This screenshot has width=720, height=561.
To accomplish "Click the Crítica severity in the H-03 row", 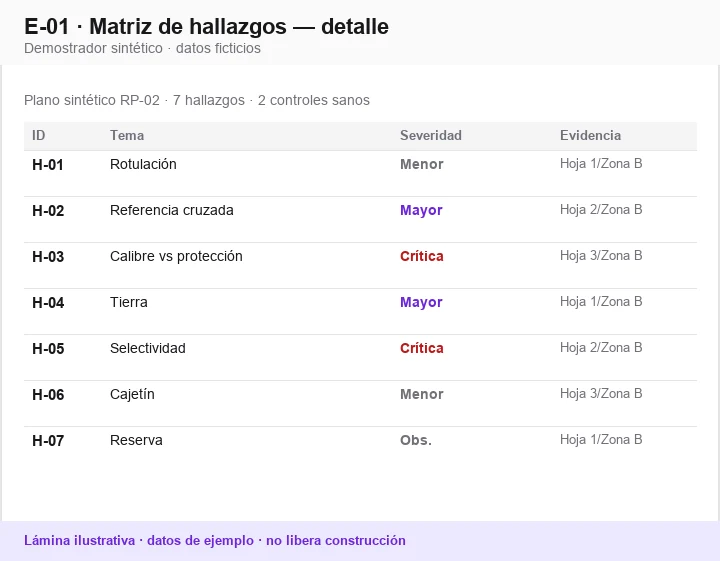I will (x=422, y=256).
